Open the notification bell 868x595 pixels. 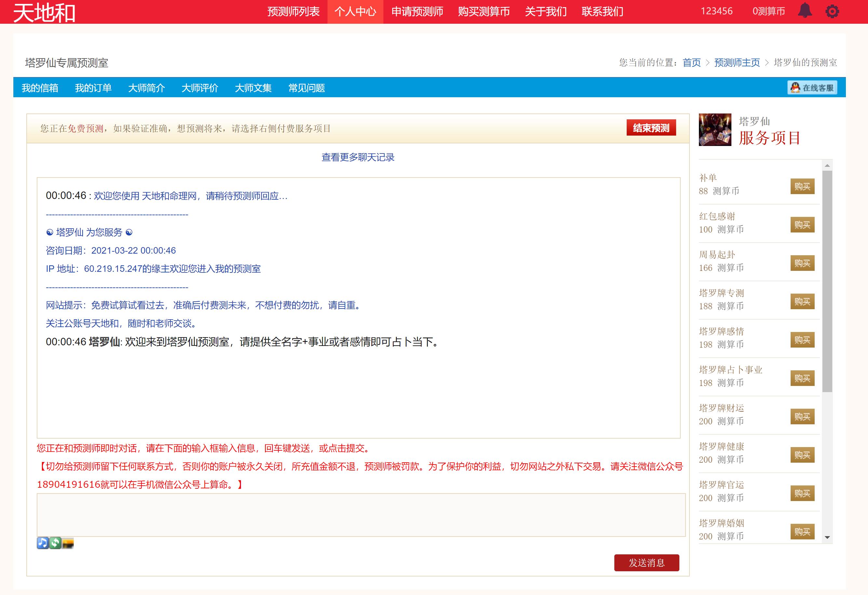pyautogui.click(x=805, y=11)
